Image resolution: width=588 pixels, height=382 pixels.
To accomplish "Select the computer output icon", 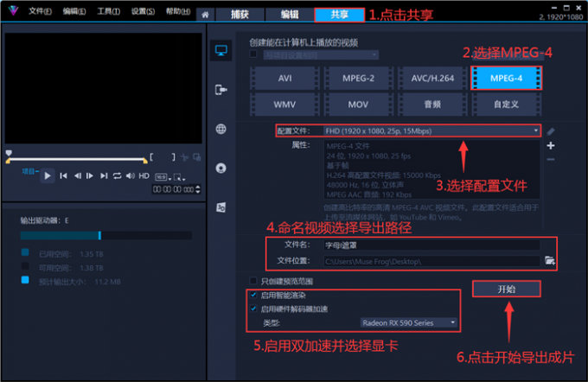I will 220,50.
